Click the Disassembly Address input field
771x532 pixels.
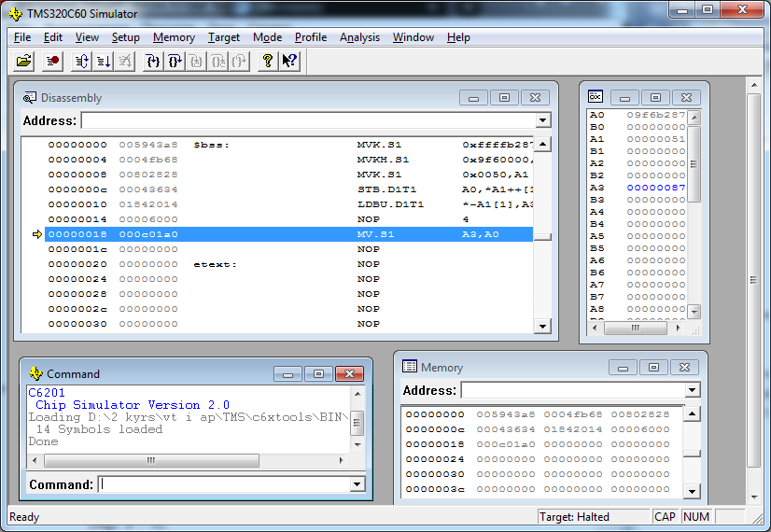tap(309, 120)
